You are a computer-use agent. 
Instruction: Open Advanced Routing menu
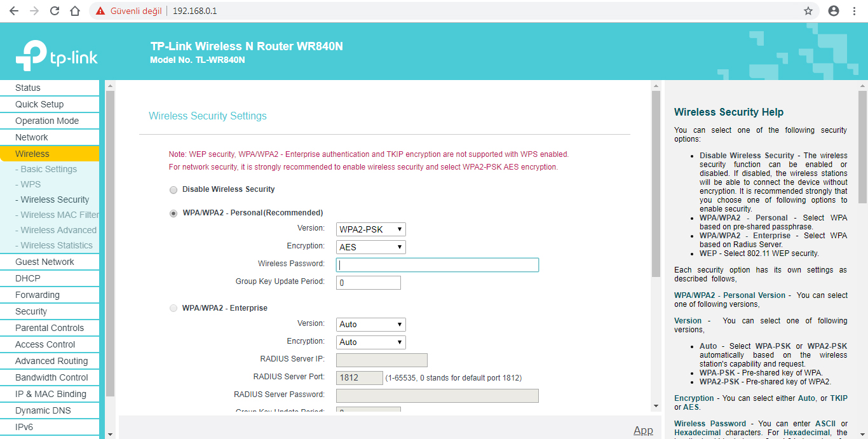pos(50,361)
